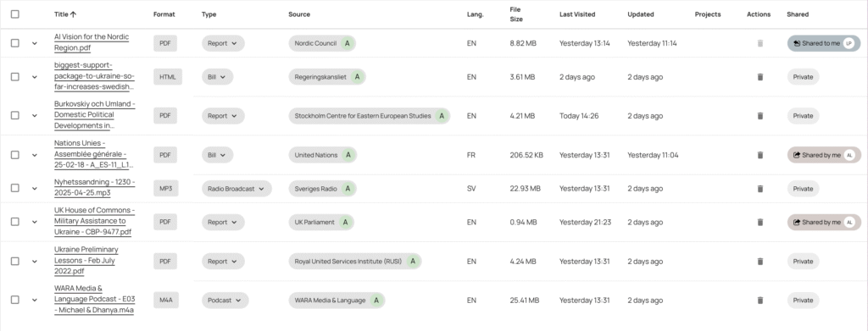The width and height of the screenshot is (868, 331).
Task: Delete the biggest-support-package-to-ukraine HTML file via trash icon
Action: [760, 77]
